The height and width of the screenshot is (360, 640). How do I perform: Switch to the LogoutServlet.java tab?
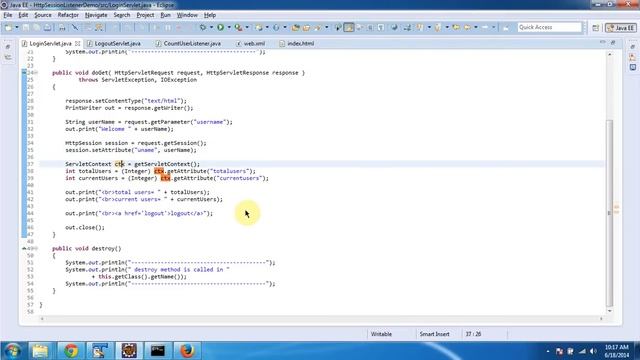114,43
